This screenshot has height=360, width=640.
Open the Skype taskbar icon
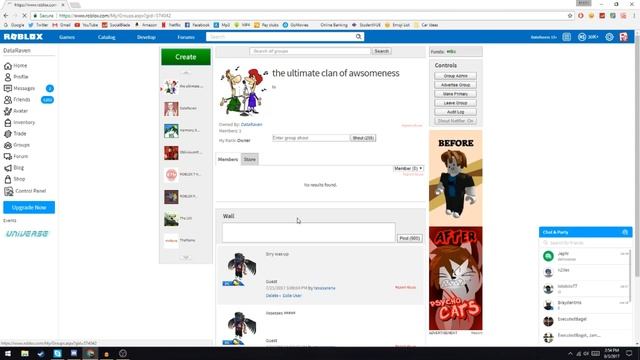pos(57,353)
